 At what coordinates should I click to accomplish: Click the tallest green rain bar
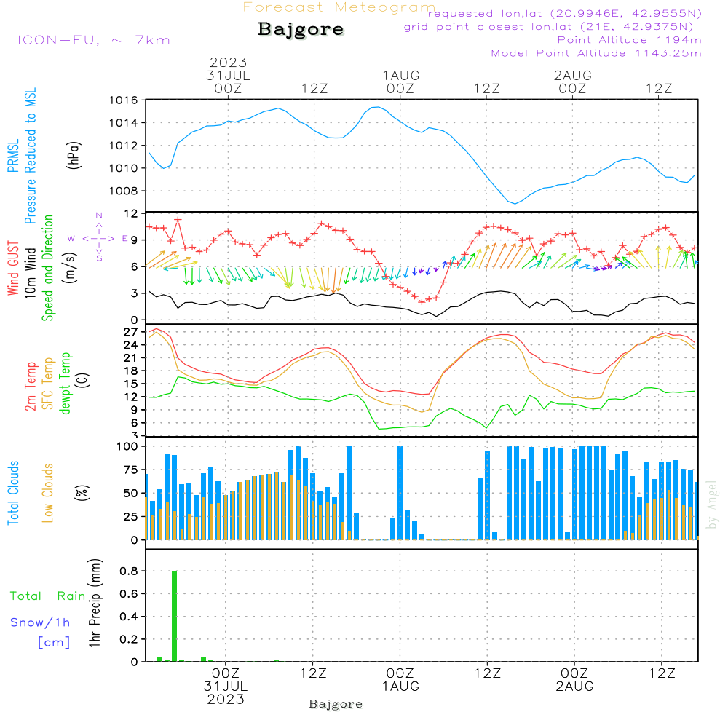tap(175, 616)
